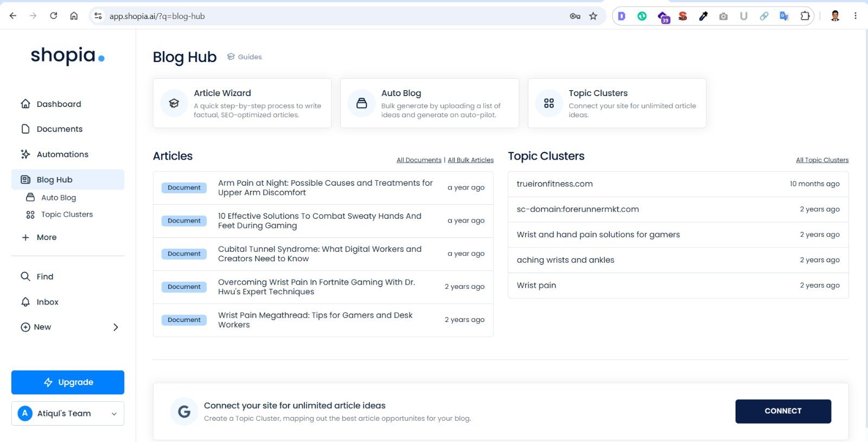The image size is (868, 442).
Task: Click the New circled-plus icon
Action: 25,327
